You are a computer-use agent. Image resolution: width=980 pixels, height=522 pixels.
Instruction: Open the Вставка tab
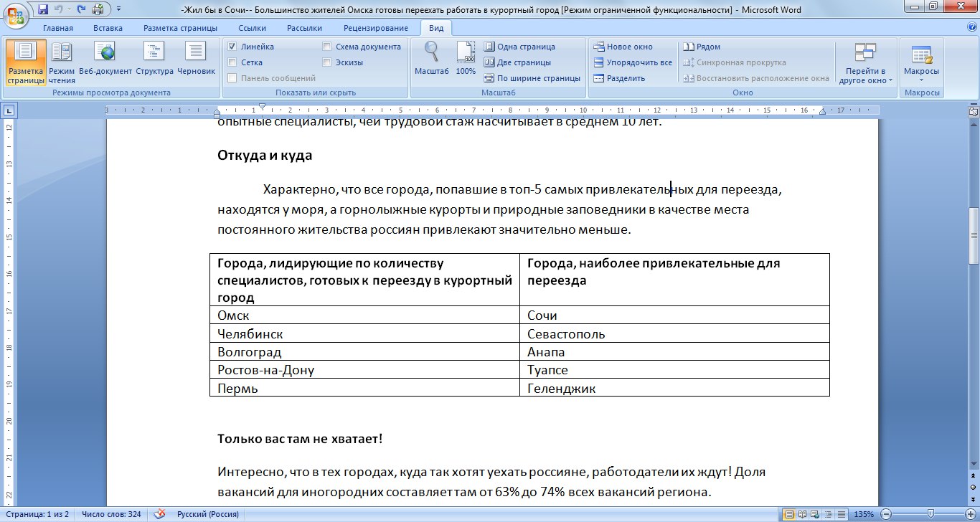(x=108, y=28)
